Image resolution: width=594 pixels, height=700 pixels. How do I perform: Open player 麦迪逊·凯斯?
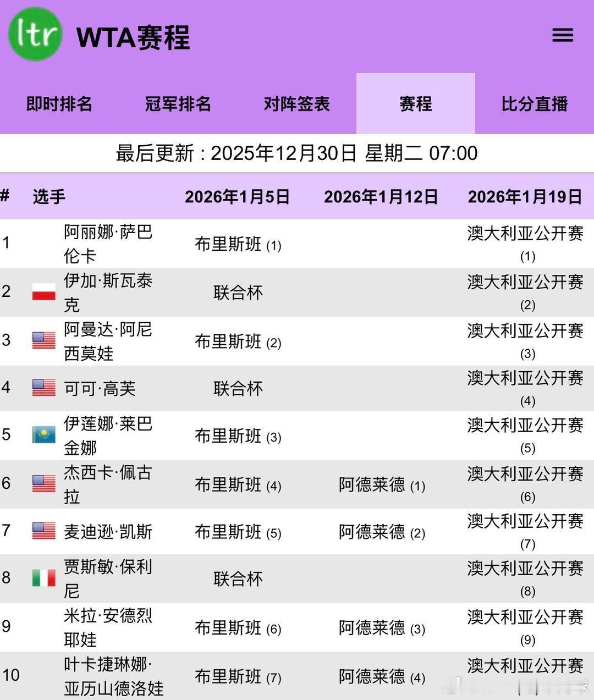pos(108,531)
